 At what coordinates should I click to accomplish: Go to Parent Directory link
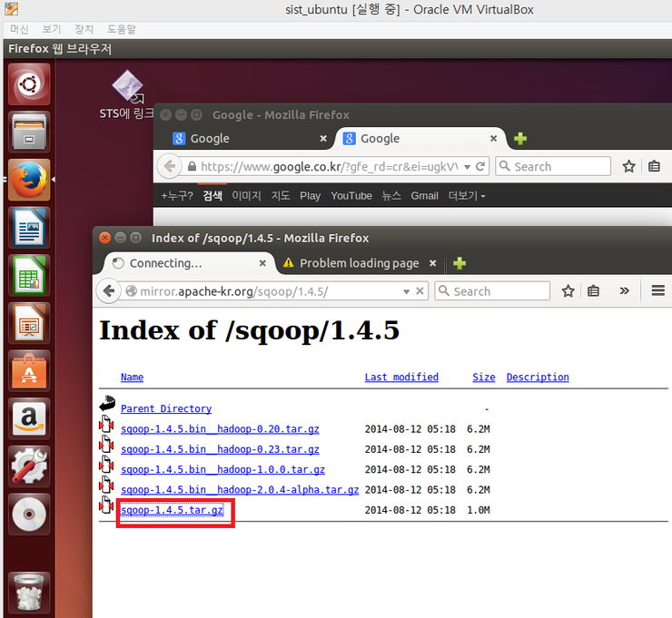point(166,408)
